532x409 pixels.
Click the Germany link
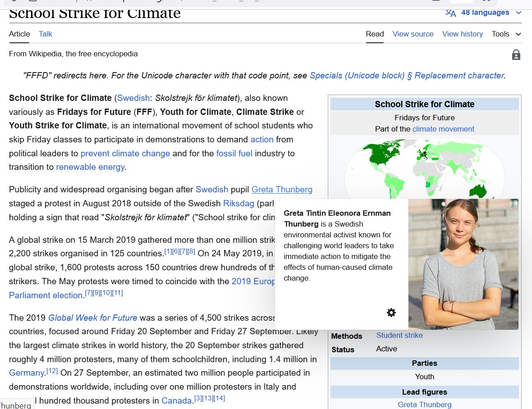click(x=27, y=373)
